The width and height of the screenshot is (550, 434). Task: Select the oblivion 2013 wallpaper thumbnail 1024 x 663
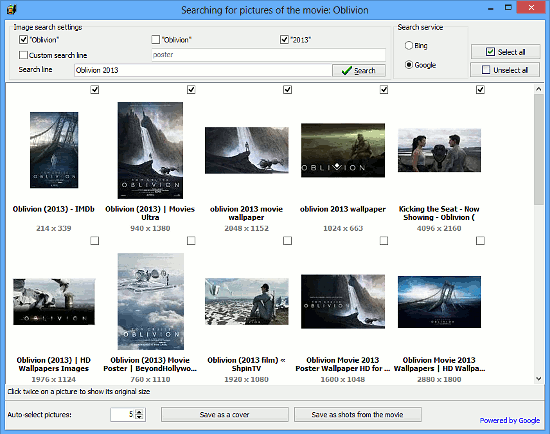tap(343, 150)
